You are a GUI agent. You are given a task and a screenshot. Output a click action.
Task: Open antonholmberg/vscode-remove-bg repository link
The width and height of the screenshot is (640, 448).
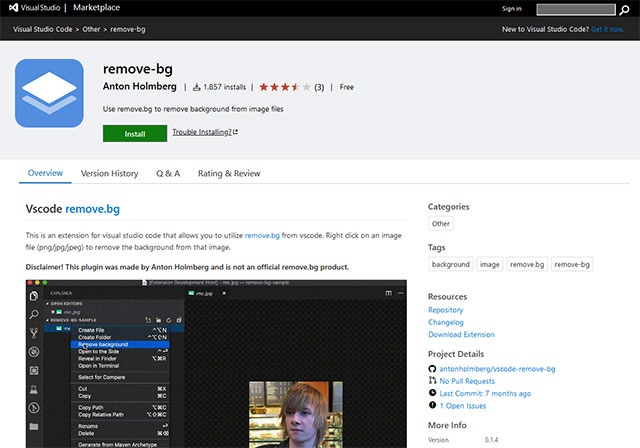[497, 369]
